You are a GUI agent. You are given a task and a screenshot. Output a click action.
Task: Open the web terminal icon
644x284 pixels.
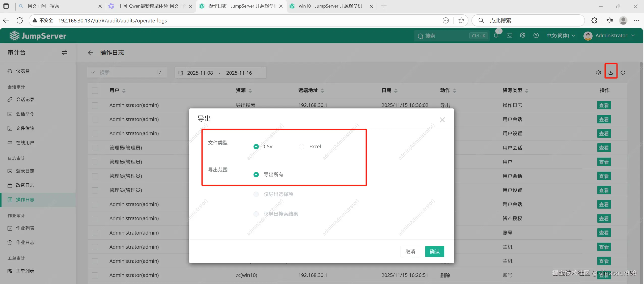509,36
